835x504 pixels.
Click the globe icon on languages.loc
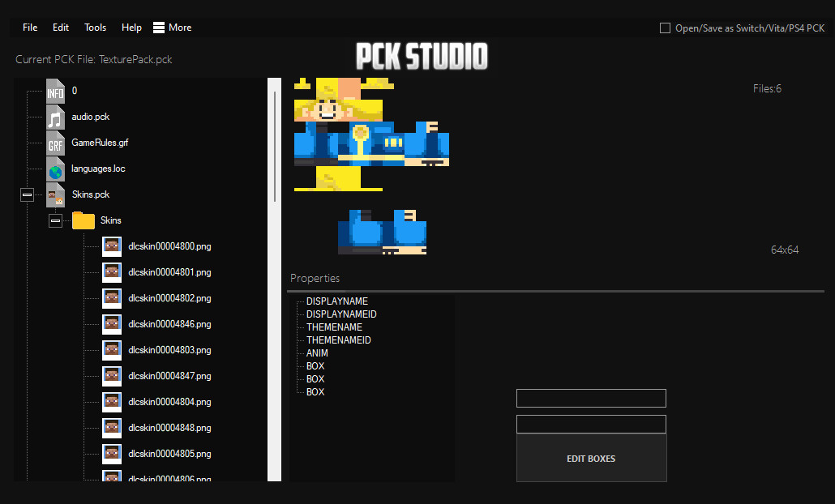click(55, 169)
